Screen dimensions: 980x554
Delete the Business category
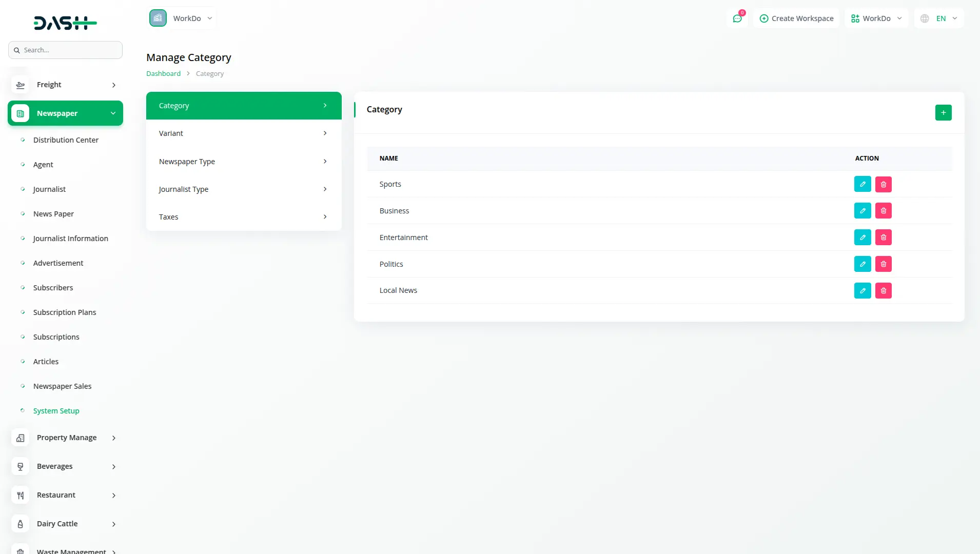point(883,211)
